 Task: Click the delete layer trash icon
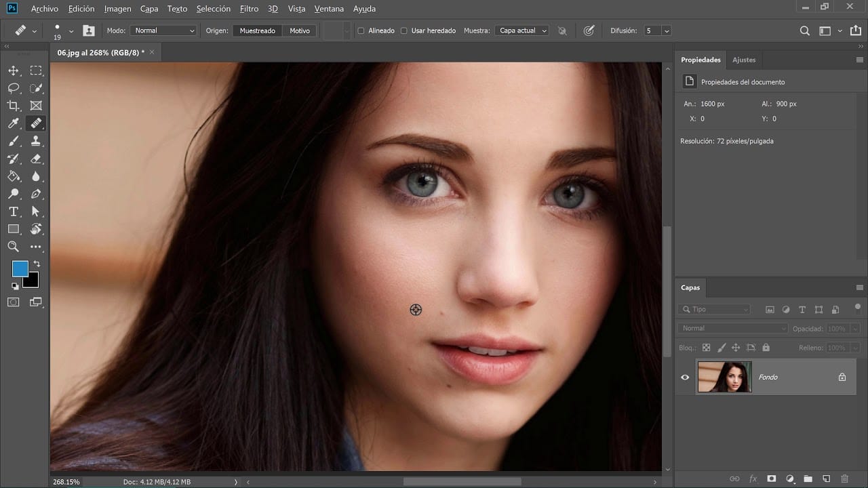tap(844, 479)
